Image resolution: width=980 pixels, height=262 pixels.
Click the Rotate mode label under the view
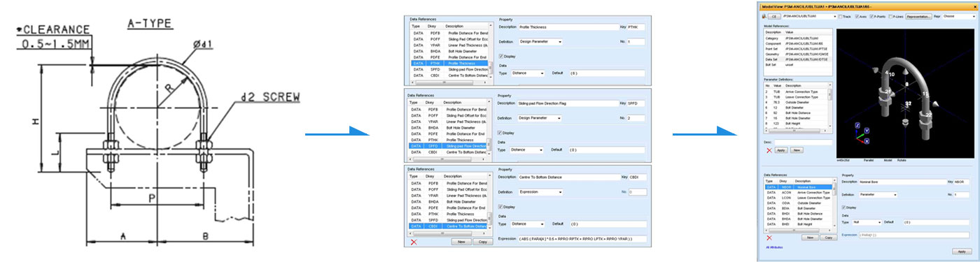click(902, 160)
